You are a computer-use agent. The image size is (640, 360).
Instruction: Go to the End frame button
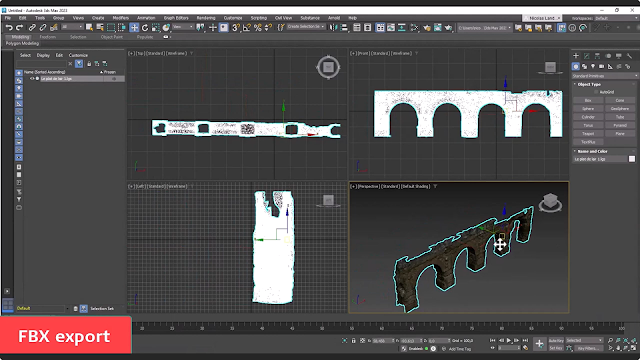[525, 340]
